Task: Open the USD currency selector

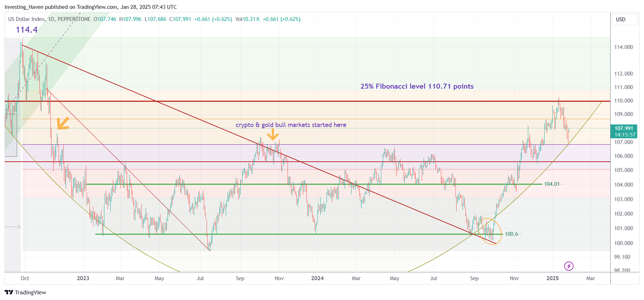Action: click(x=624, y=20)
